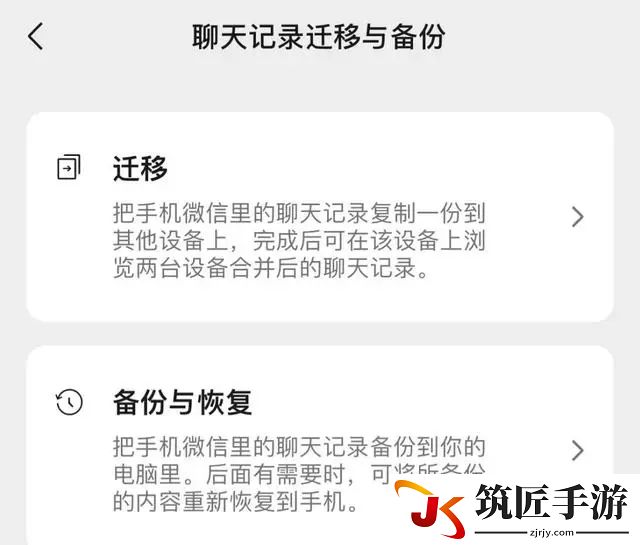This screenshot has height=545, width=640.
Task: Tap the line starting 电脑里
Action: (x=299, y=474)
